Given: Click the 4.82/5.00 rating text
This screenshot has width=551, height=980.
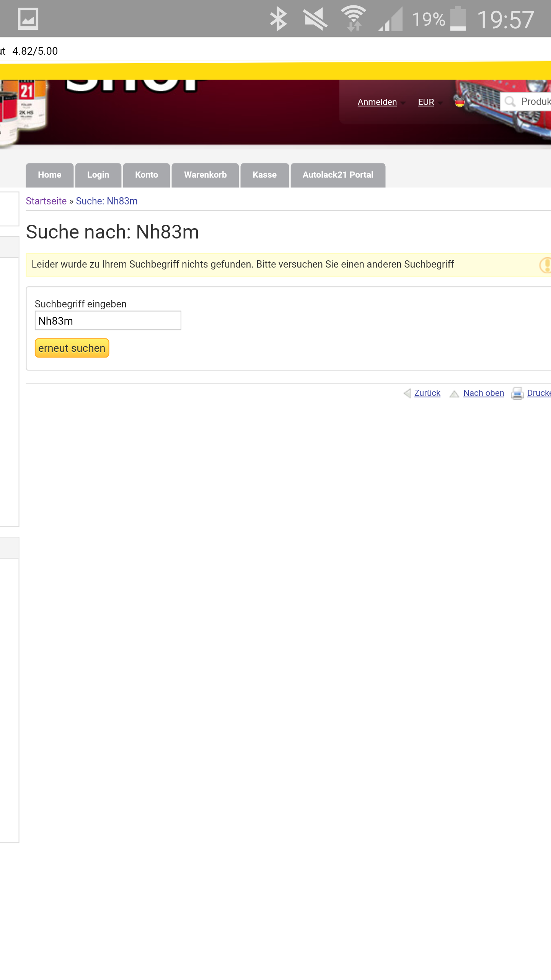Looking at the screenshot, I should (x=35, y=51).
